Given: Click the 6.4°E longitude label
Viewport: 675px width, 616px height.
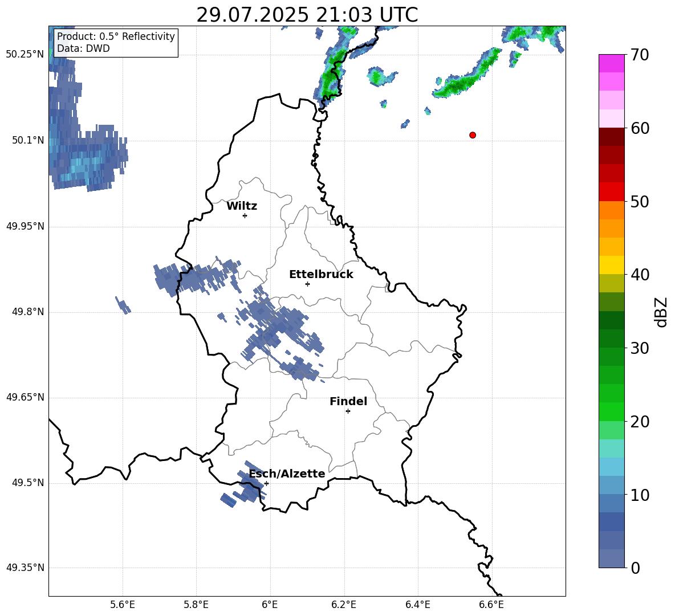Looking at the screenshot, I should [417, 605].
